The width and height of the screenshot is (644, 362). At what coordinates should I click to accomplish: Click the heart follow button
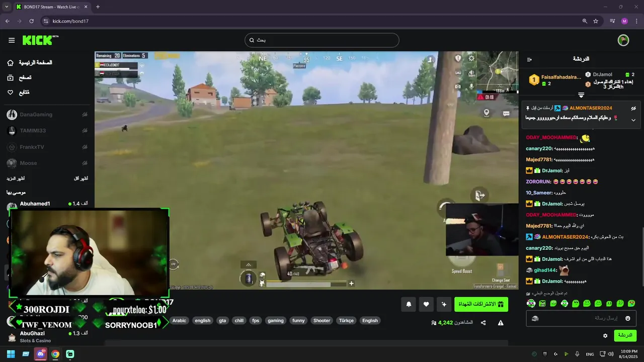point(426,304)
